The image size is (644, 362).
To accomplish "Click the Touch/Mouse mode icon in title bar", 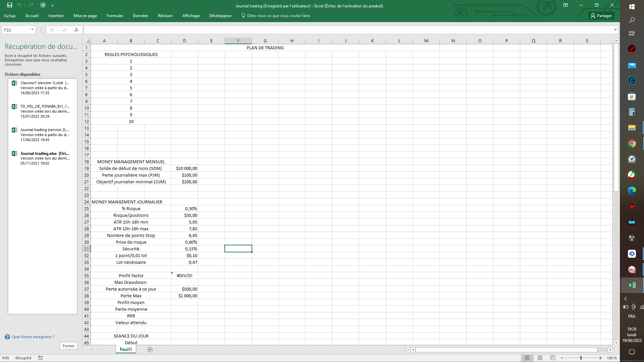I will [x=43, y=5].
